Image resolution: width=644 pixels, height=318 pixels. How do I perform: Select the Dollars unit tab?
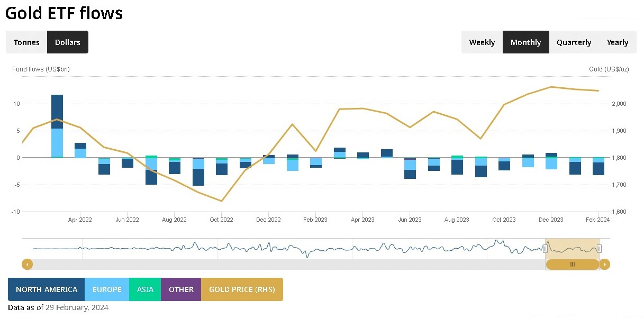pos(68,42)
